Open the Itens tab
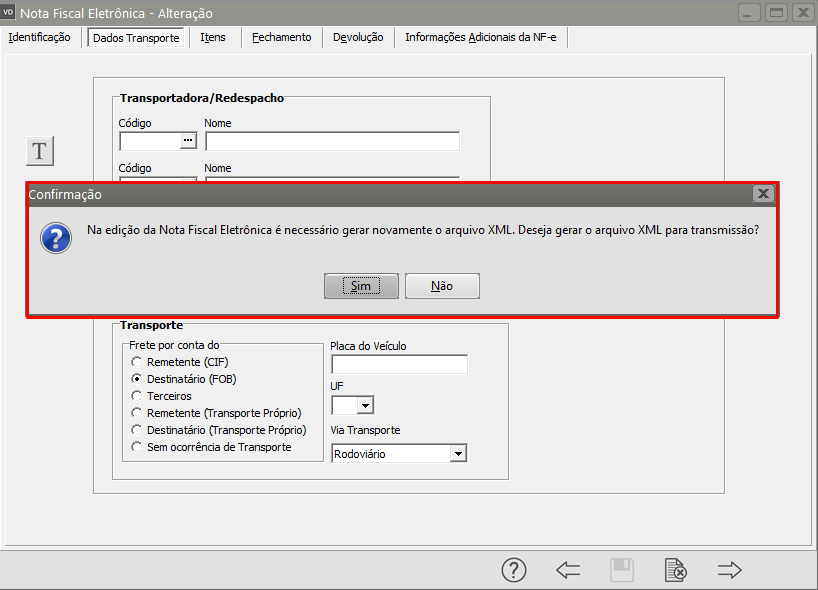Image resolution: width=818 pixels, height=590 pixels. click(213, 37)
